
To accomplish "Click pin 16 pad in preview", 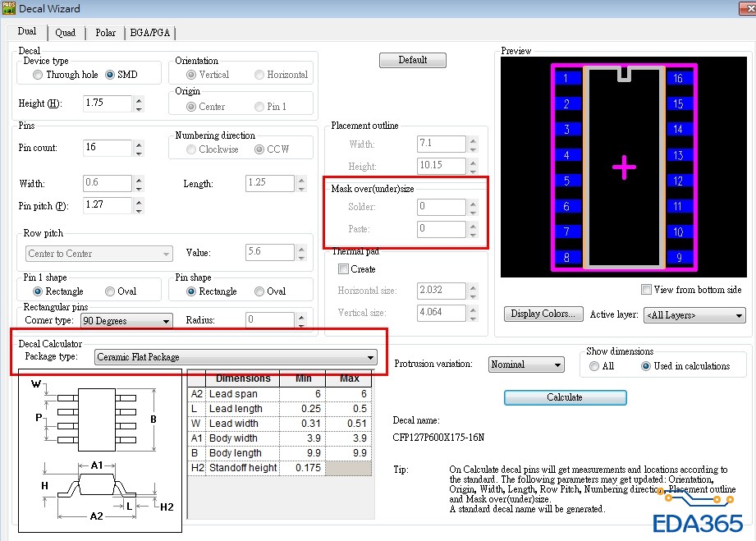I will point(678,79).
